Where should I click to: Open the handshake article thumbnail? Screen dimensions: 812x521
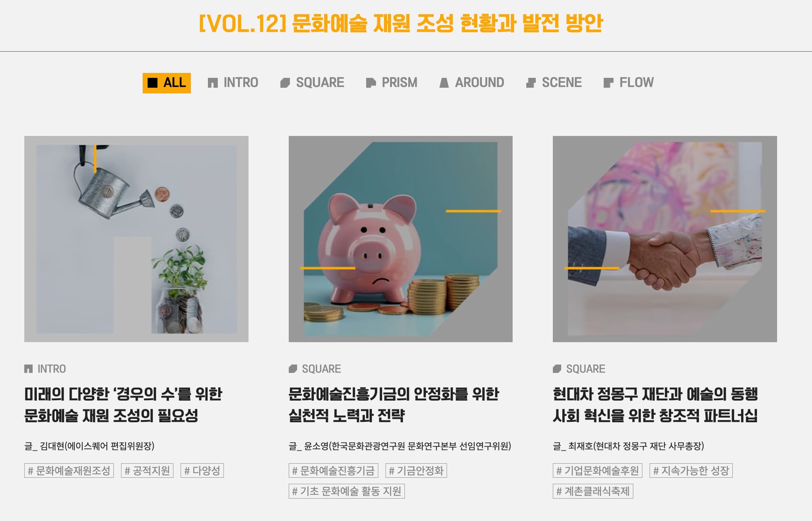(665, 239)
